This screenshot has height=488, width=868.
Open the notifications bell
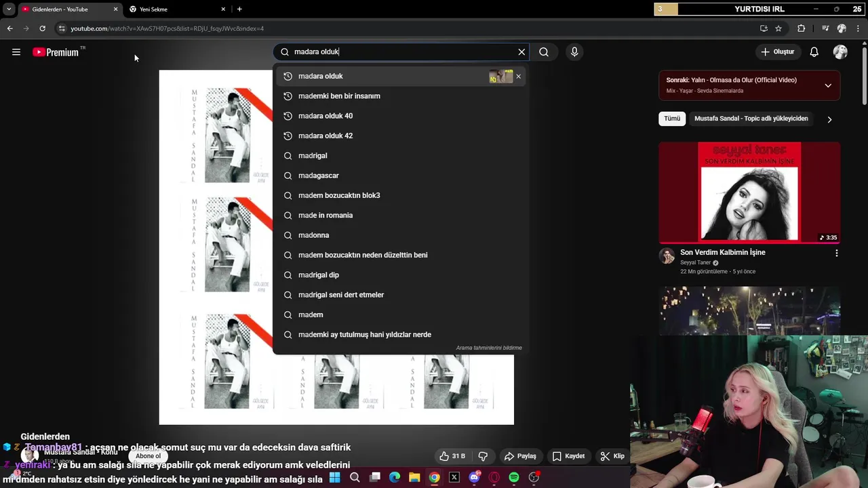814,52
